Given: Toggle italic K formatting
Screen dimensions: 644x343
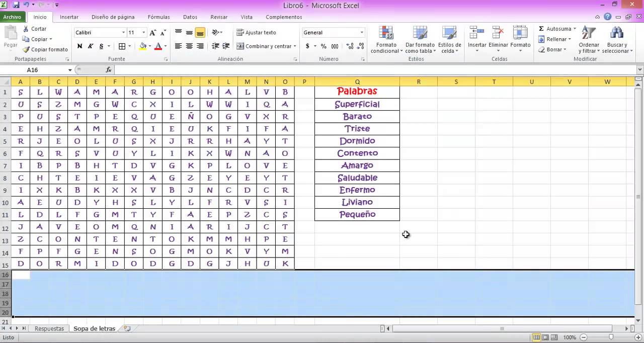Looking at the screenshot, I should pyautogui.click(x=91, y=46).
